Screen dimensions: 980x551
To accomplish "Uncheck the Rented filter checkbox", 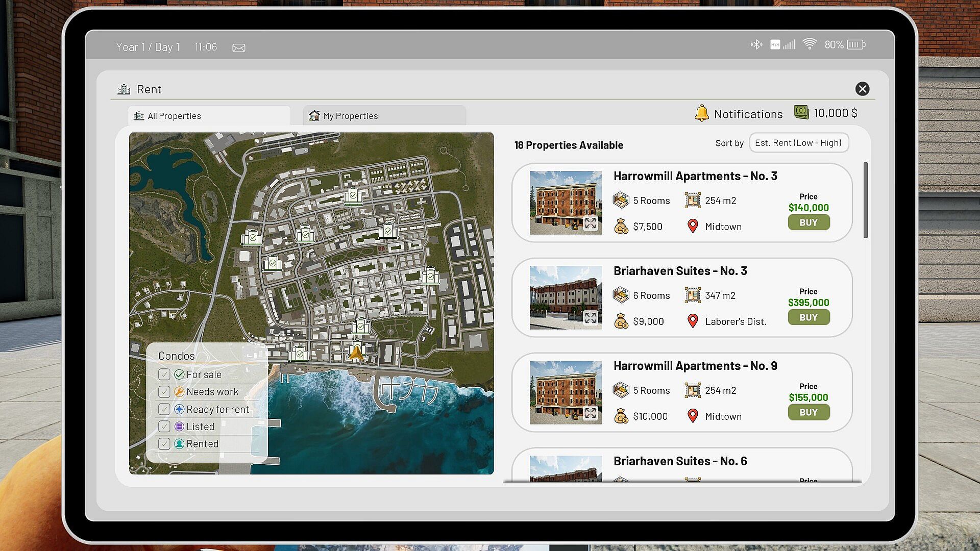I will (164, 444).
